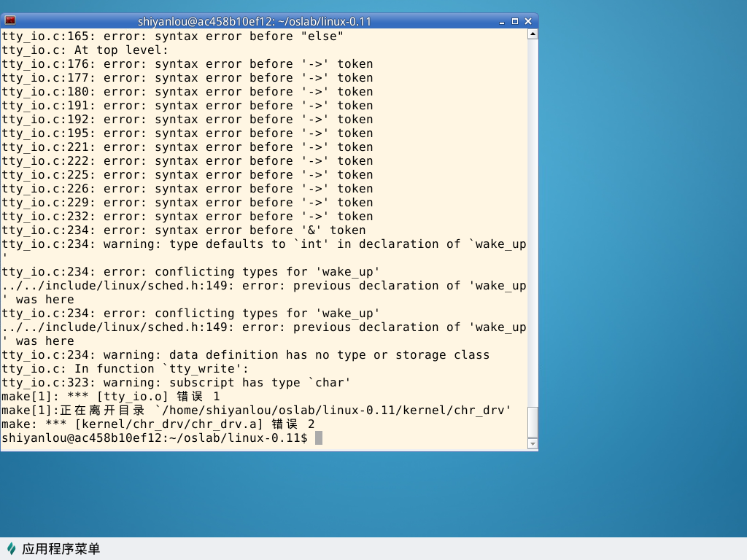Select the tty_io.c:180 error line

coord(187,91)
